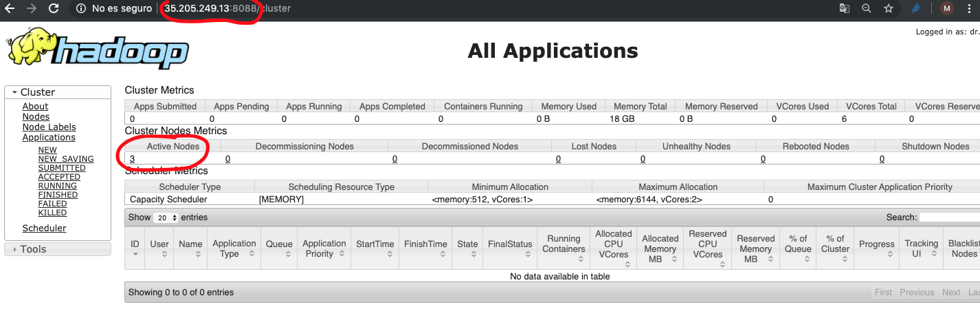
Task: Open the About link
Action: pos(35,107)
